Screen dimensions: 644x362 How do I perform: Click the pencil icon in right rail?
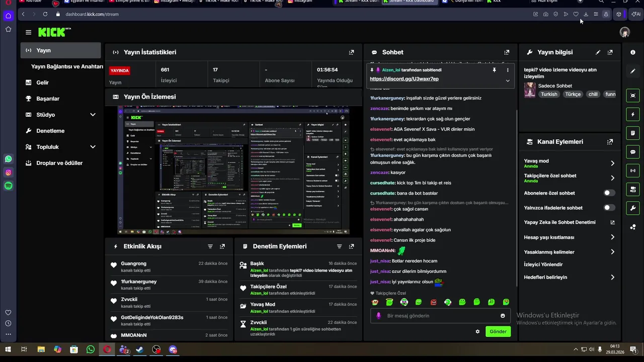(633, 71)
